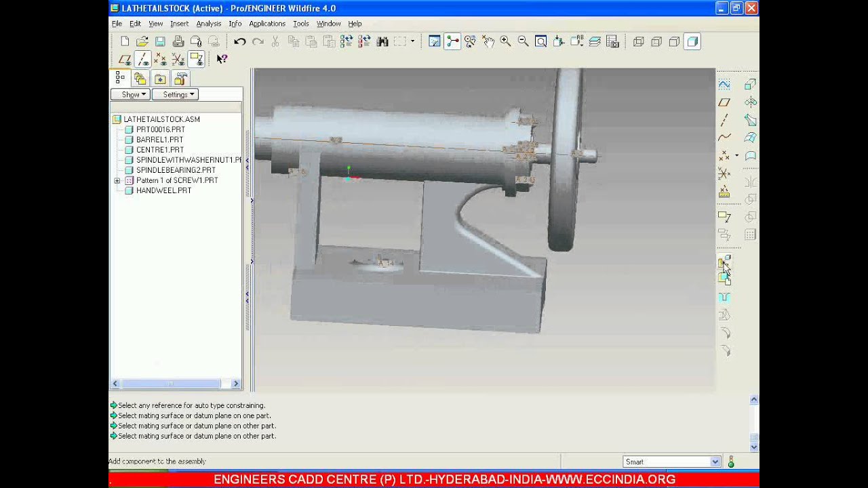
Task: Click the New file icon
Action: 125,42
